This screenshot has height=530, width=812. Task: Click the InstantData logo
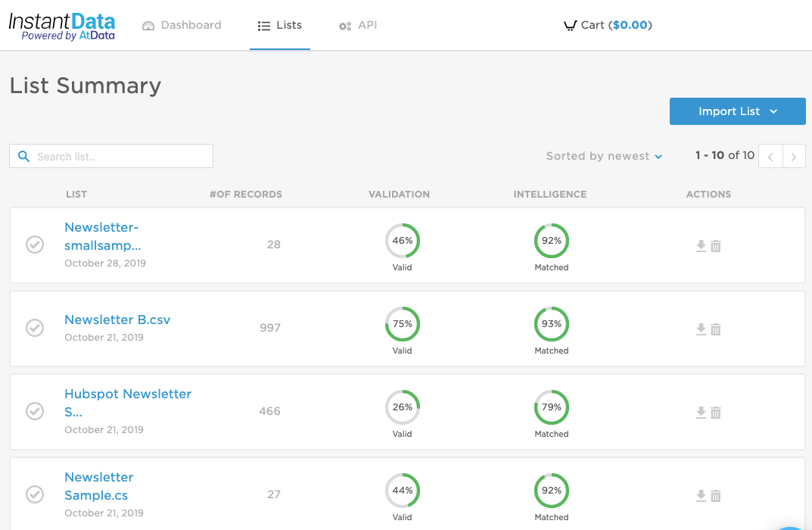tap(62, 25)
